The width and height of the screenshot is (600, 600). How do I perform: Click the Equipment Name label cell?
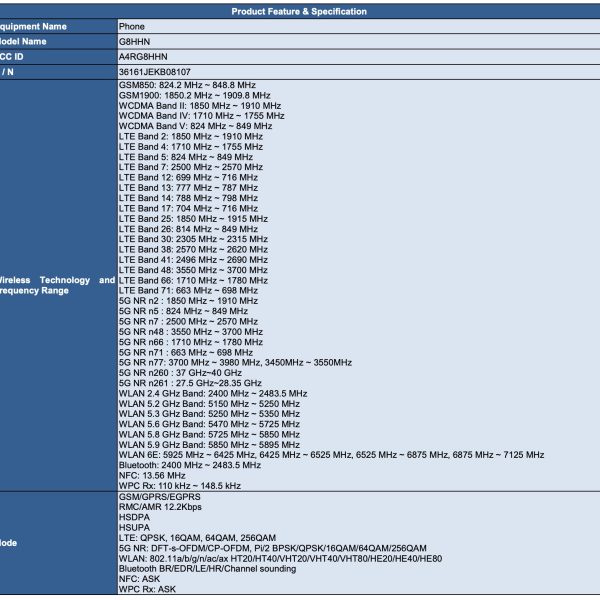34,26
